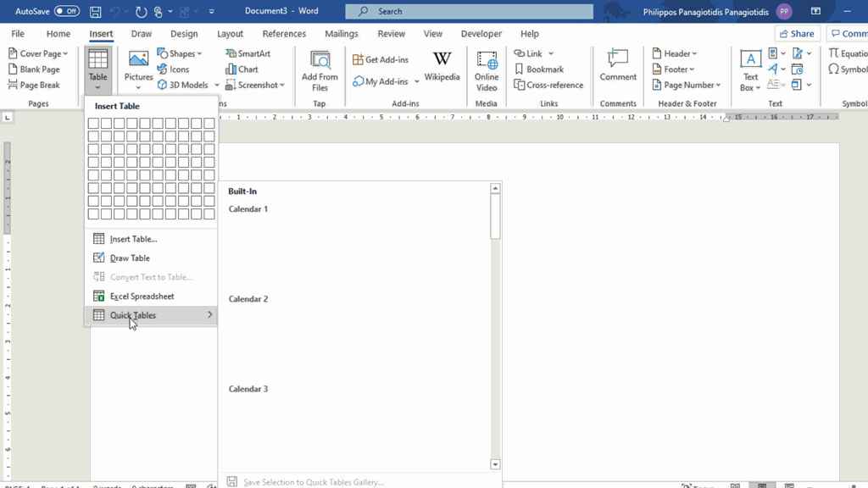Open Customize Quick Access Toolbar dropdown
The image size is (868, 488).
211,12
